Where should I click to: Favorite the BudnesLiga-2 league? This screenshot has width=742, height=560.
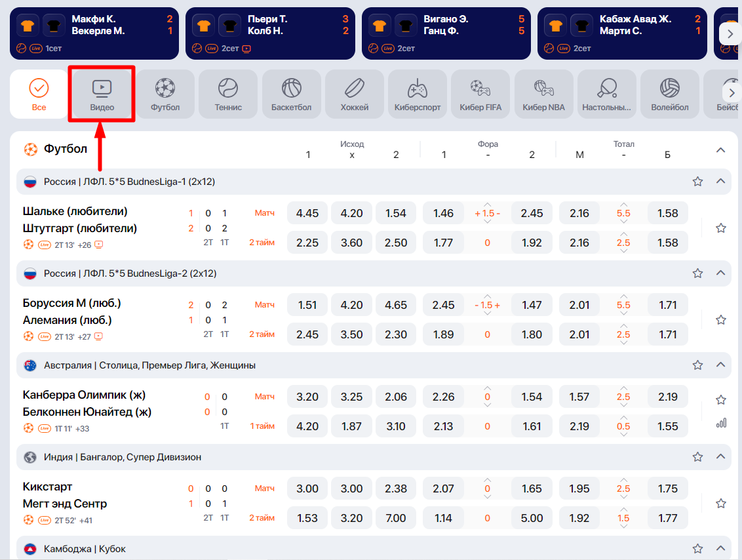697,273
